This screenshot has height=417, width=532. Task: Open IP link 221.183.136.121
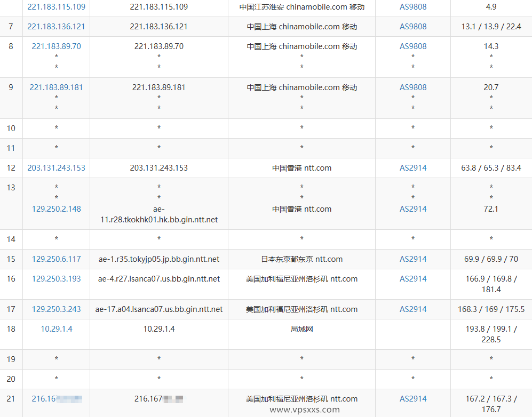point(57,27)
